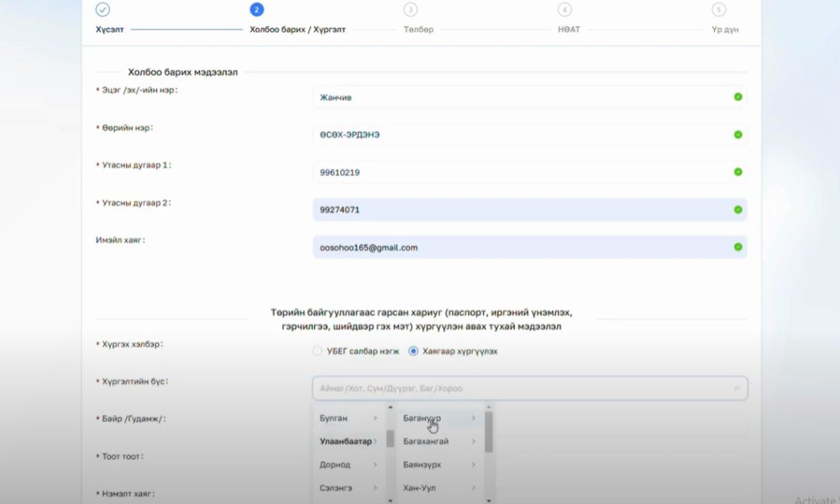Click the Тоот тоот label
This screenshot has width=840, height=504.
[x=123, y=456]
